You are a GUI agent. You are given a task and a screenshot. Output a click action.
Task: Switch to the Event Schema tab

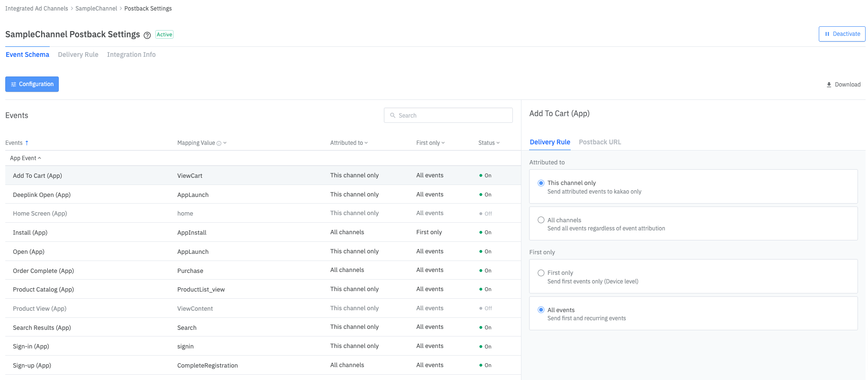pos(27,54)
